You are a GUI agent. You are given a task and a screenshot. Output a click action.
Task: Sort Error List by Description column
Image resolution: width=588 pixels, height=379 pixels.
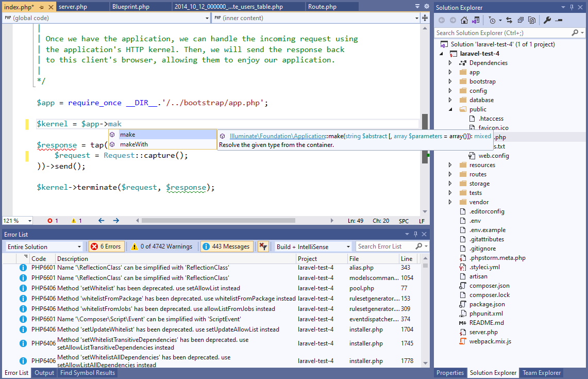pyautogui.click(x=176, y=258)
